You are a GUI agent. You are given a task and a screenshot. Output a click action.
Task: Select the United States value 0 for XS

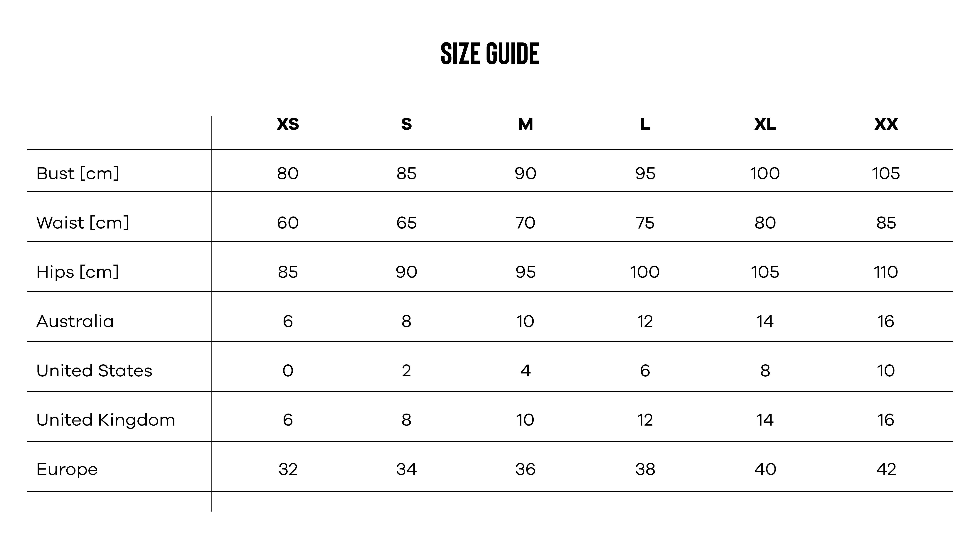[x=288, y=371]
